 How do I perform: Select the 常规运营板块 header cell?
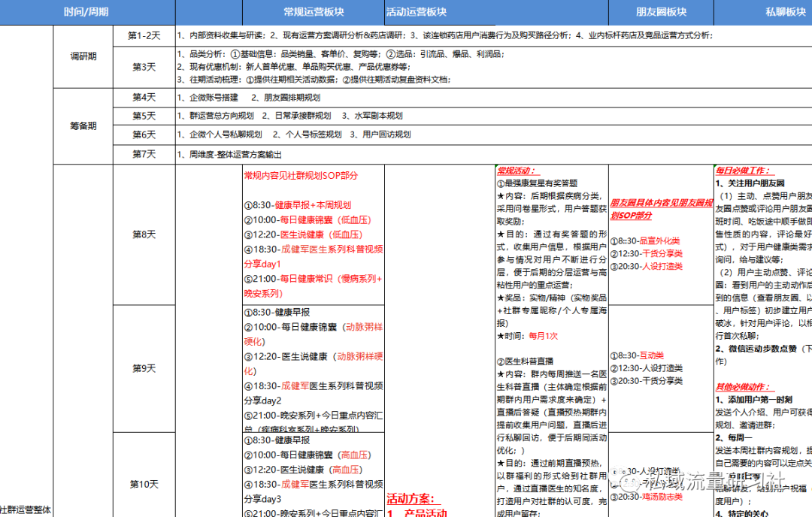[314, 12]
